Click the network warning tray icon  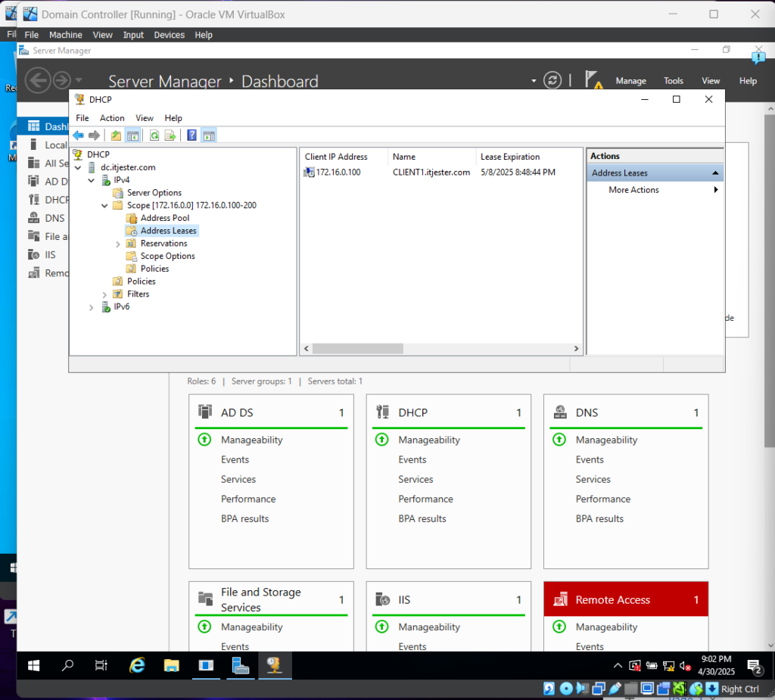click(x=669, y=666)
